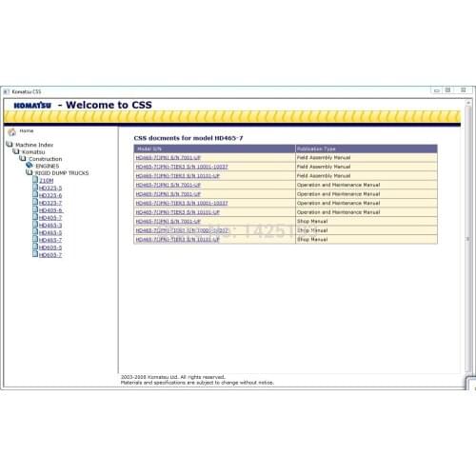Screen dimensions: 476x476
Task: Click the CSS documents for model HD465-7 heading
Action: [x=188, y=138]
